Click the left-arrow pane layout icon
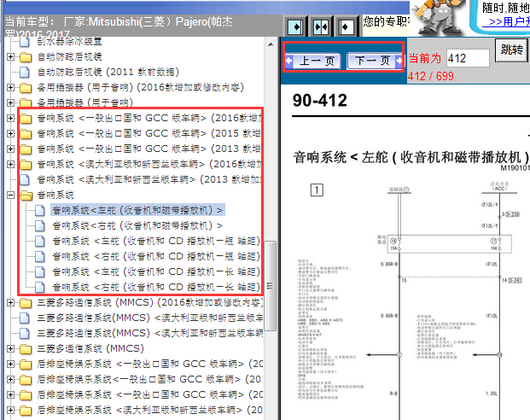This screenshot has height=420, width=530. pos(346,26)
